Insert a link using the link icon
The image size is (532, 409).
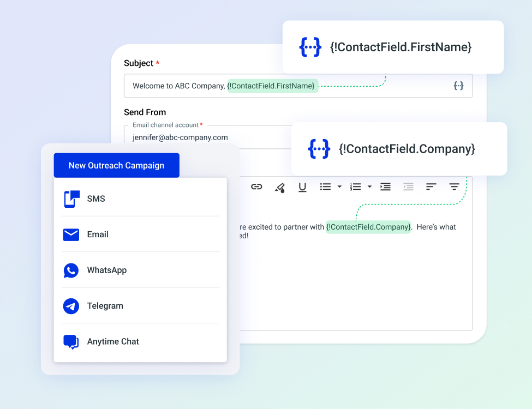tap(256, 187)
